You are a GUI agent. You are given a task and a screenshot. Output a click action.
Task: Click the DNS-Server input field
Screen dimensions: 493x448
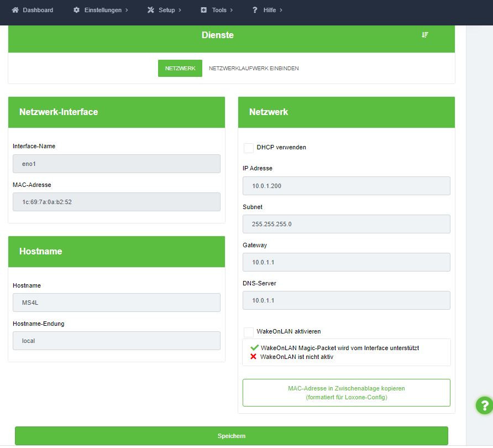[346, 300]
